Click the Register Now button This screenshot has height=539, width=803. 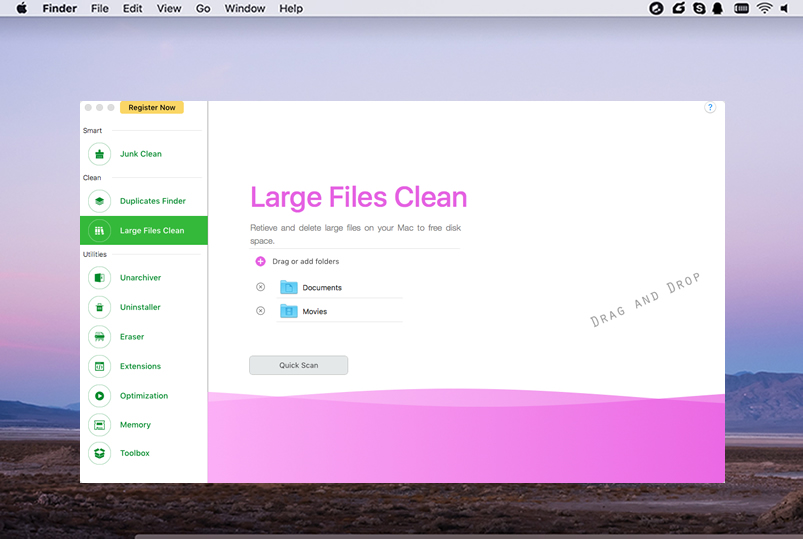(x=152, y=108)
